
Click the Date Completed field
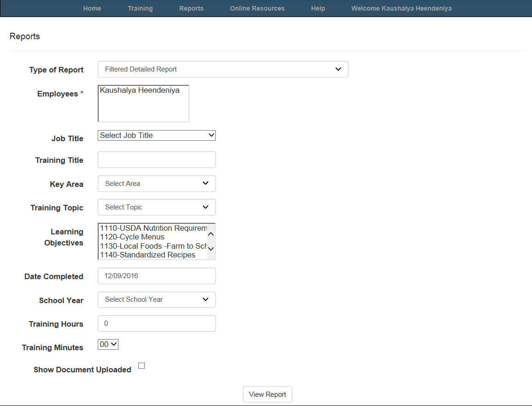click(x=157, y=276)
